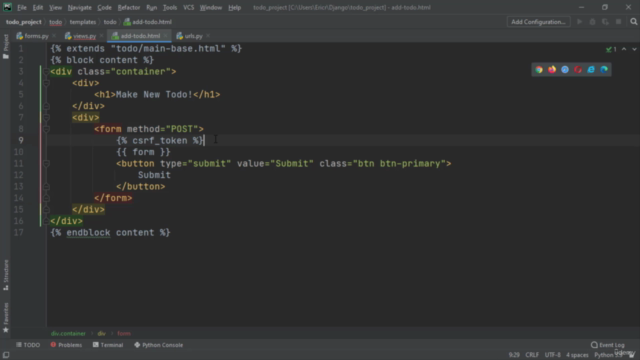The height and width of the screenshot is (360, 640).
Task: Open the Python Console
Action: 159,345
